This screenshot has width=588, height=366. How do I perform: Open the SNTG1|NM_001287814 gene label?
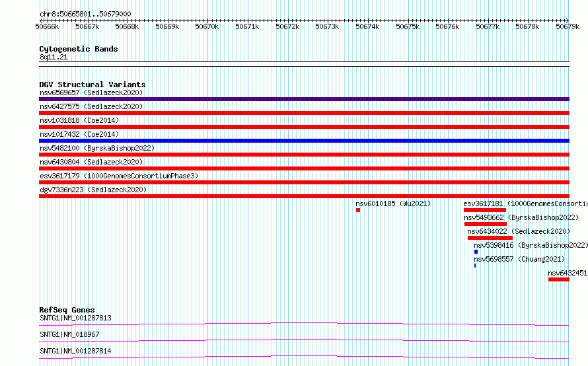pyautogui.click(x=75, y=351)
